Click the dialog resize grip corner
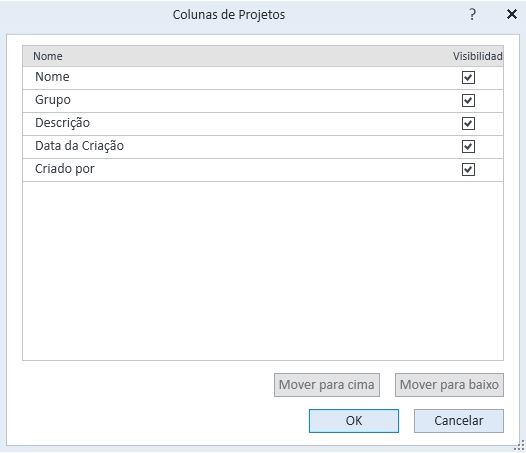This screenshot has width=526, height=453. [520, 446]
